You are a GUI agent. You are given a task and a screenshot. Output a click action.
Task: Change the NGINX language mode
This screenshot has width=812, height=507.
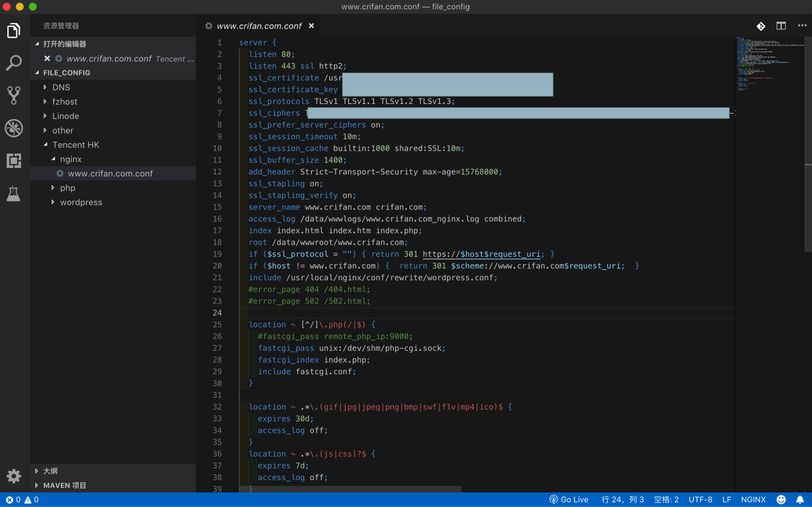point(753,500)
